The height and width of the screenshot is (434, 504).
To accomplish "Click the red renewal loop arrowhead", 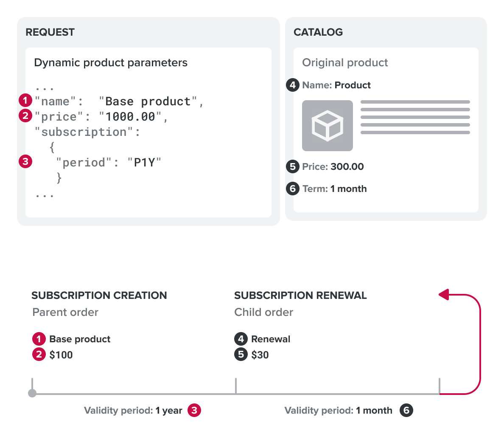I will [444, 294].
